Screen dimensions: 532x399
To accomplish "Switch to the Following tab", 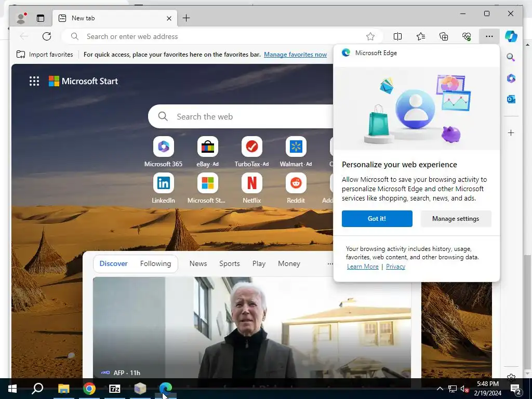I will tap(155, 263).
